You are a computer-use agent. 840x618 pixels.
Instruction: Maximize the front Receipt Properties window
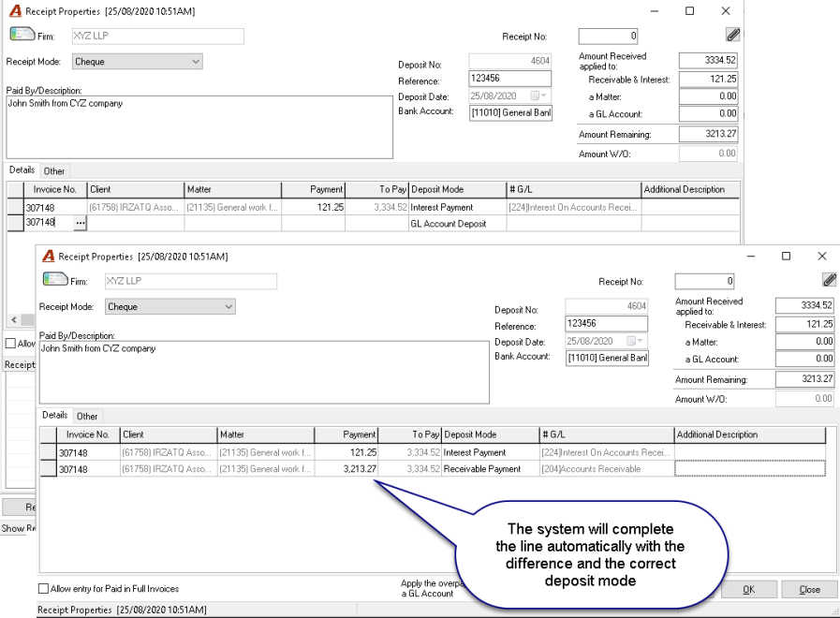786,256
